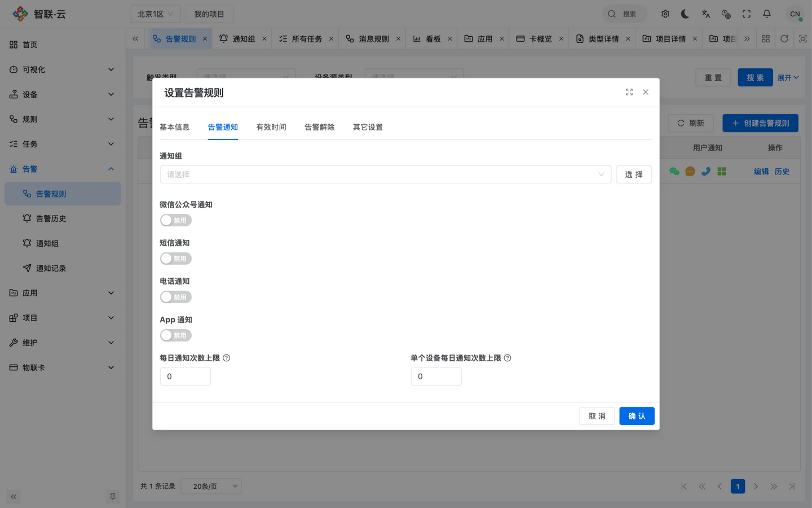Open the 通知组 select dropdown
812x508 pixels.
(386, 174)
